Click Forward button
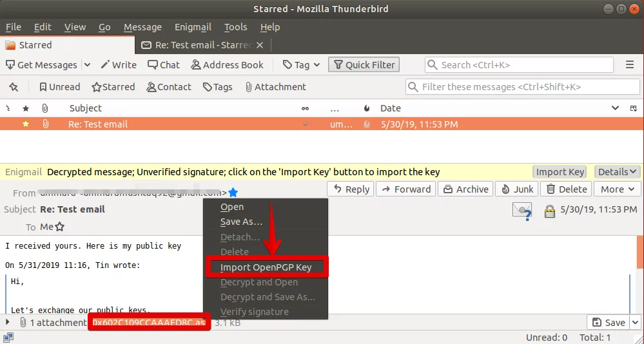The width and height of the screenshot is (644, 344). click(x=405, y=189)
